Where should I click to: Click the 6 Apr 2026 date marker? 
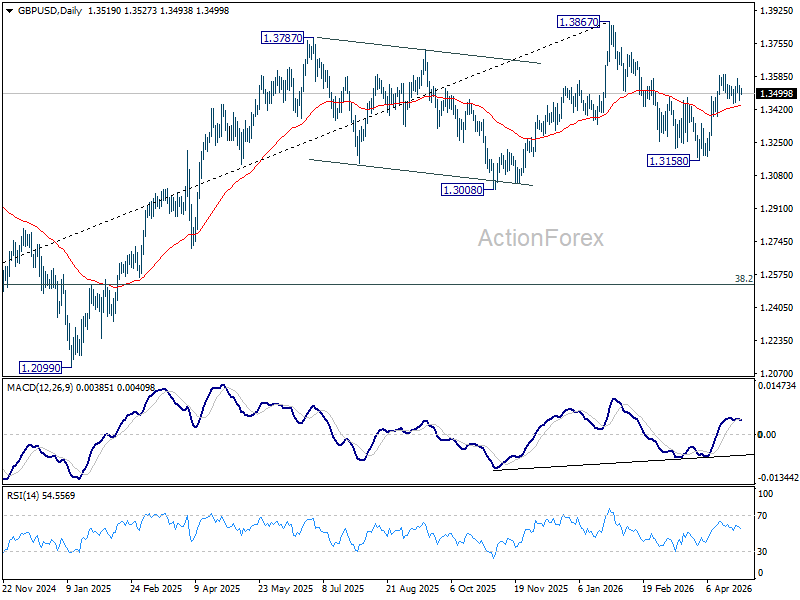pos(729,588)
